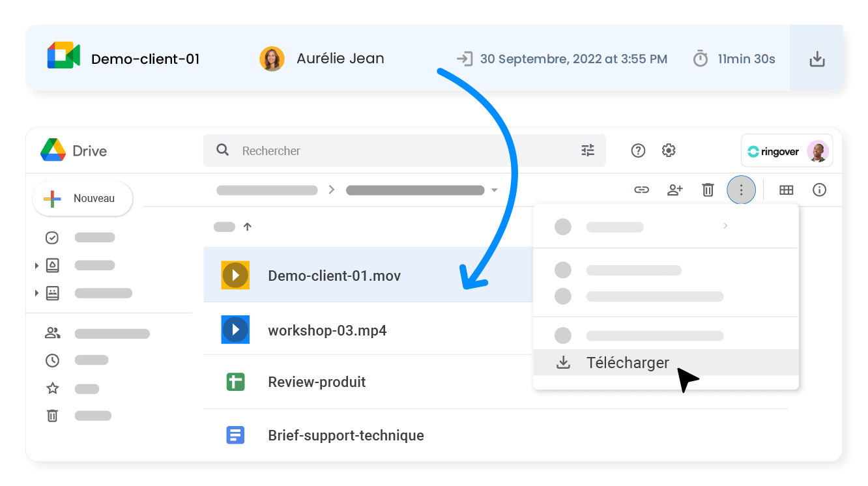Click the trash icon to delete selection
This screenshot has width=868, height=486.
[x=708, y=190]
